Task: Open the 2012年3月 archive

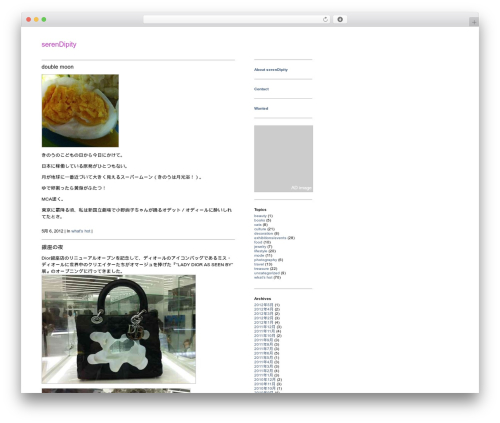Action: [264, 314]
